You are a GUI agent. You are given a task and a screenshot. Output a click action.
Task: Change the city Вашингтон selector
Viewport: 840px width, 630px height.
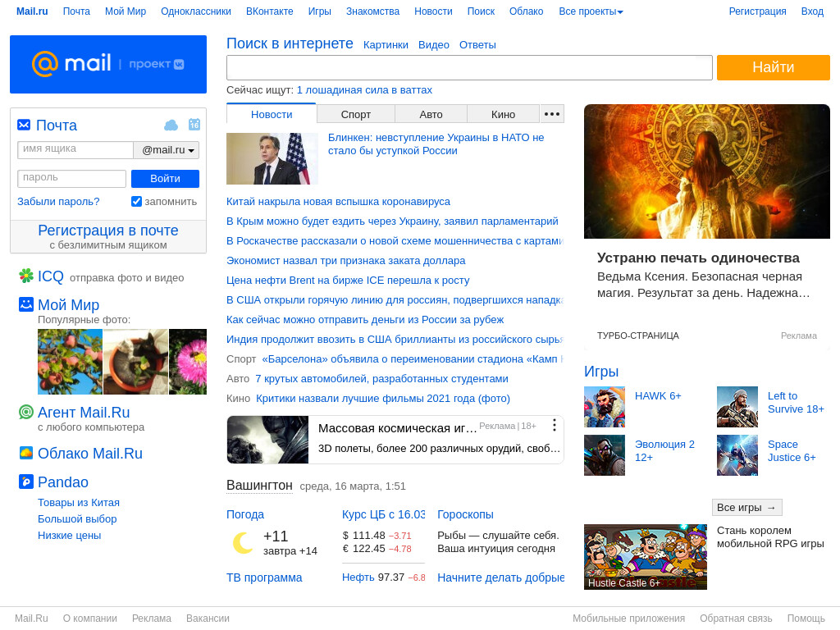tap(259, 486)
